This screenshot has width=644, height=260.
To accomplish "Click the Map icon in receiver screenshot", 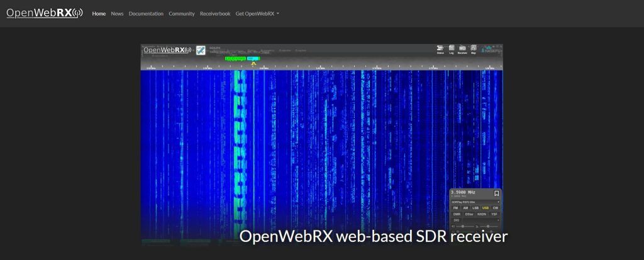I will [x=473, y=50].
